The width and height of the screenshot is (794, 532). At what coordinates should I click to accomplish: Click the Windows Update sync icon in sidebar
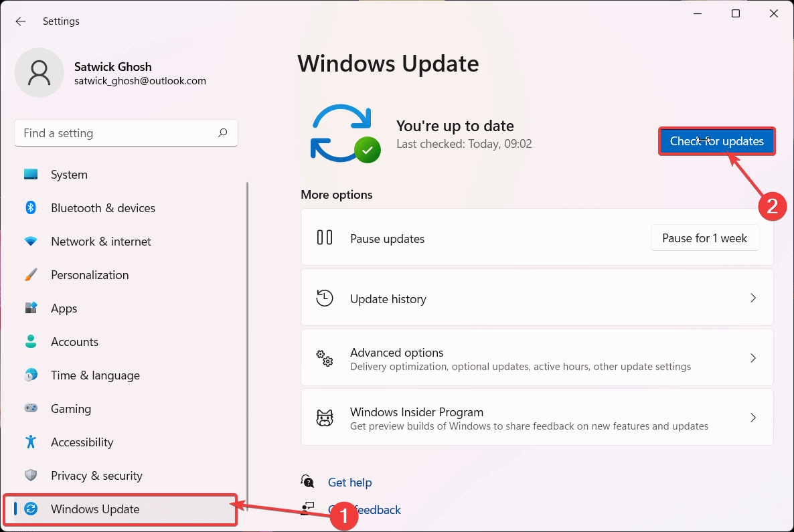click(x=31, y=509)
